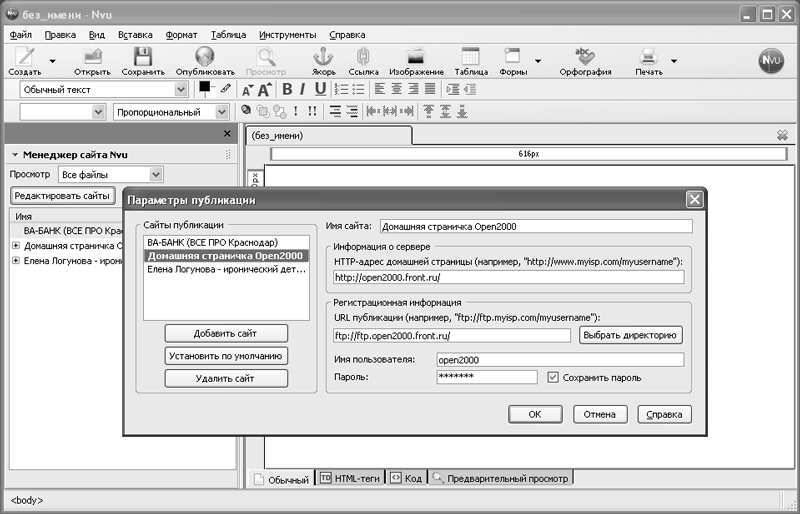Click the Открыть (Open) toolbar icon
This screenshot has width=800, height=514.
[92, 57]
